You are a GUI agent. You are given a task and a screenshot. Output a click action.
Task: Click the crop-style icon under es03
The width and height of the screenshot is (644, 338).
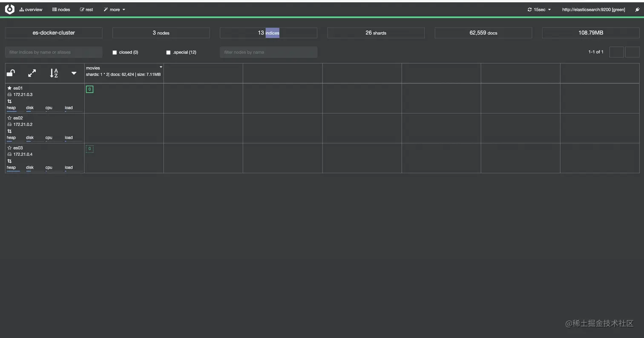click(x=9, y=161)
